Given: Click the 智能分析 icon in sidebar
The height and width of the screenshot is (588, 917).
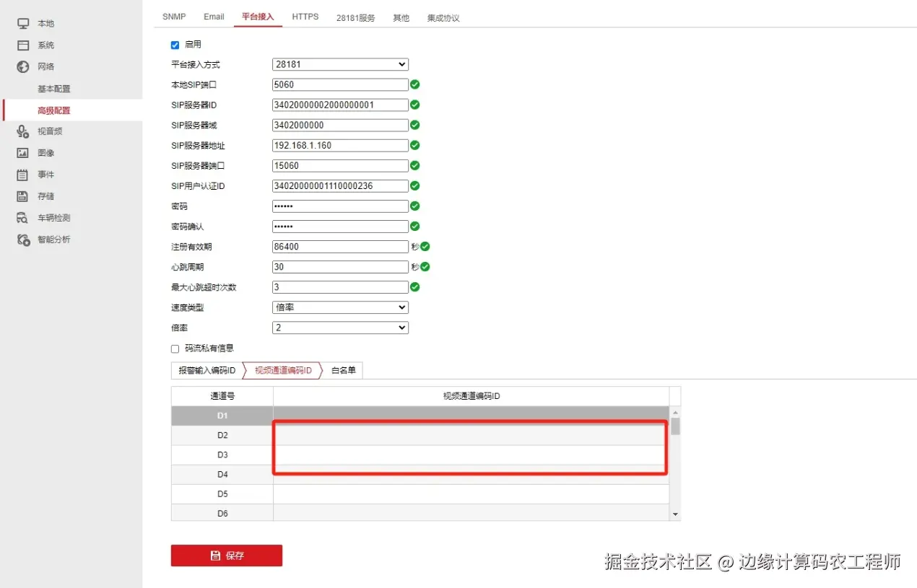Looking at the screenshot, I should (x=23, y=240).
